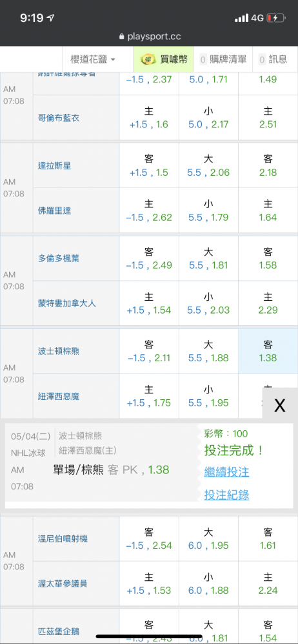This screenshot has height=644, width=298.
Task: Open 渥太華參議員 team link
Action: point(63,583)
